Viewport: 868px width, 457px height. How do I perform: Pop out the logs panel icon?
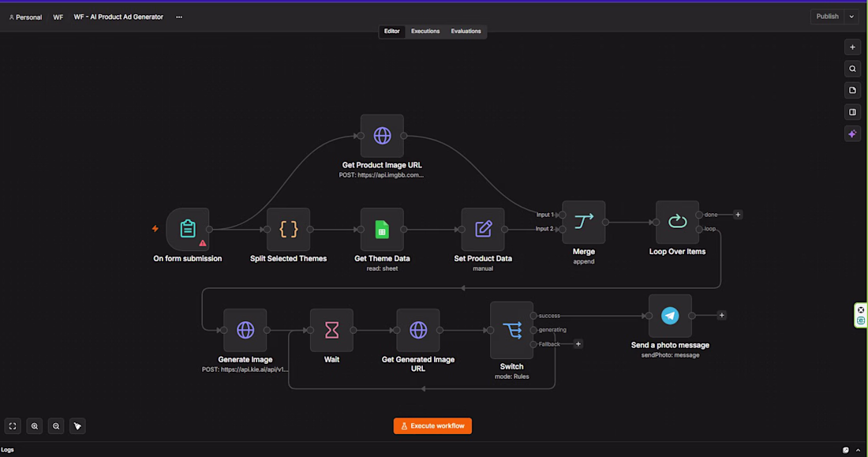(x=845, y=451)
